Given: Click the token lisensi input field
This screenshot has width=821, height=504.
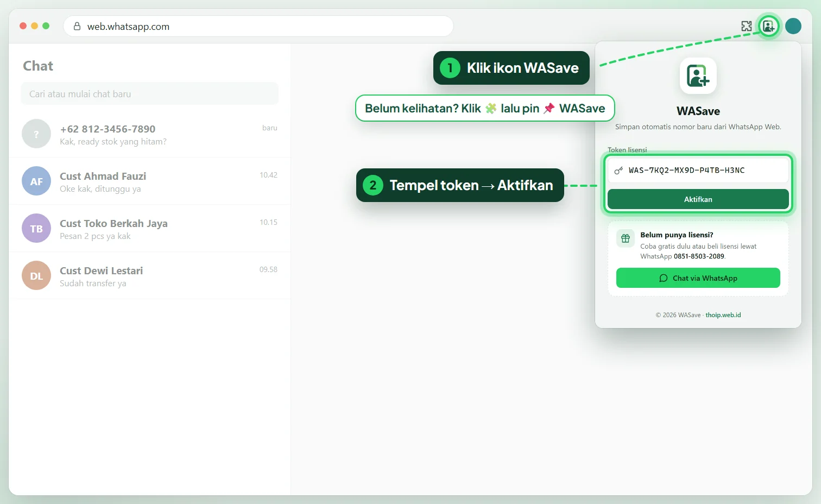Looking at the screenshot, I should pos(698,171).
